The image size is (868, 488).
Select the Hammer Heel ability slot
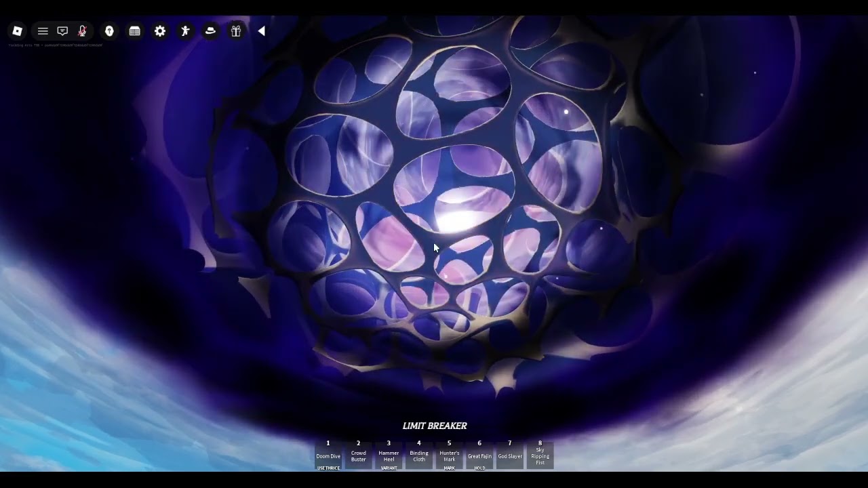pos(389,455)
